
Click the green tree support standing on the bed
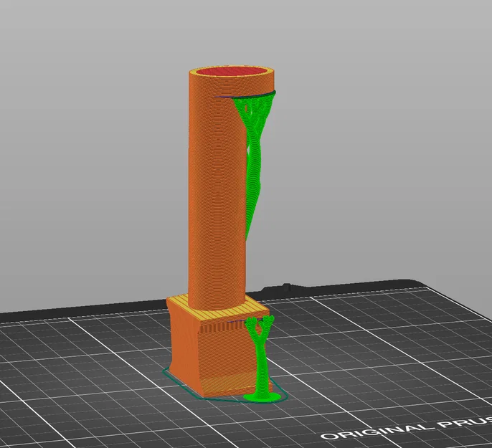click(261, 361)
